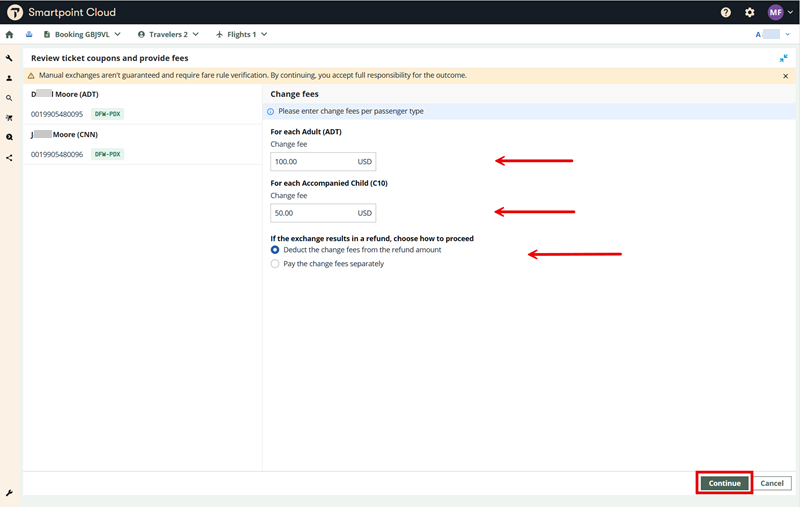800x507 pixels.
Task: Click the wrench icon at top of sidebar
Action: [x=9, y=58]
